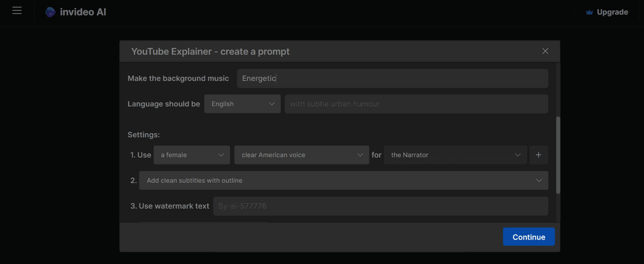Go home via the 'invideo AI' brand text
644x264 pixels.
click(83, 12)
